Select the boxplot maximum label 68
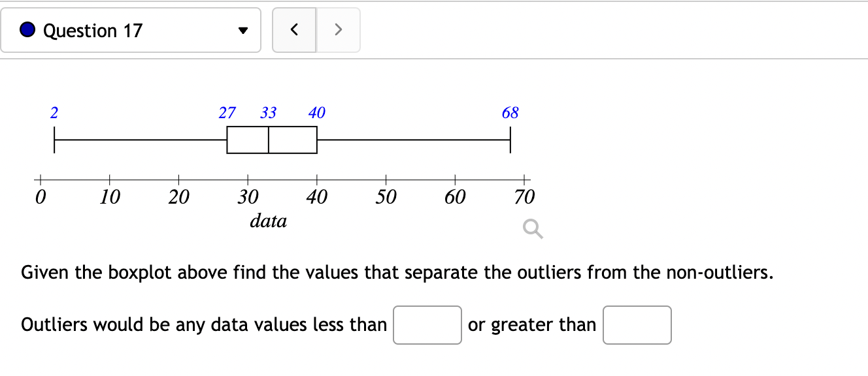 pos(510,112)
